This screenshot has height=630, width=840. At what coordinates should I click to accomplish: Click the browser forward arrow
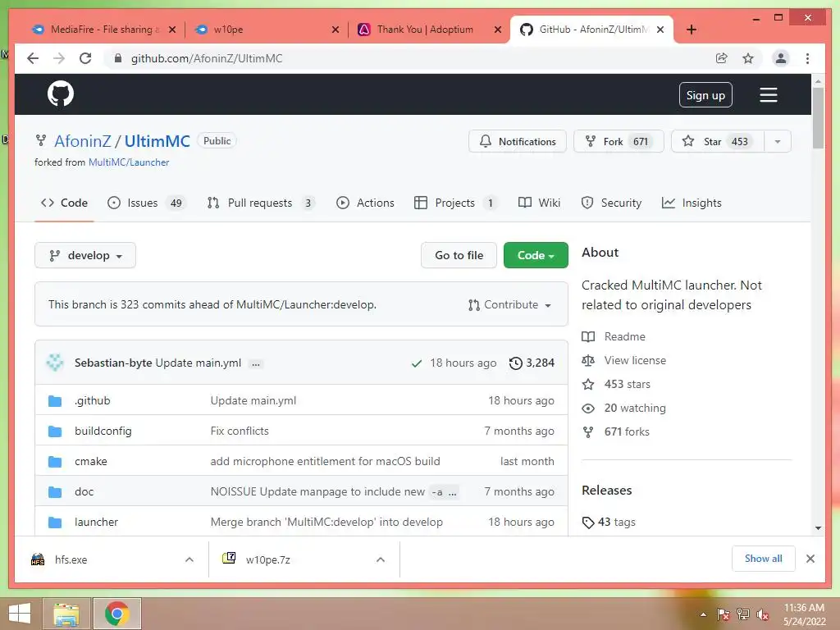59,58
